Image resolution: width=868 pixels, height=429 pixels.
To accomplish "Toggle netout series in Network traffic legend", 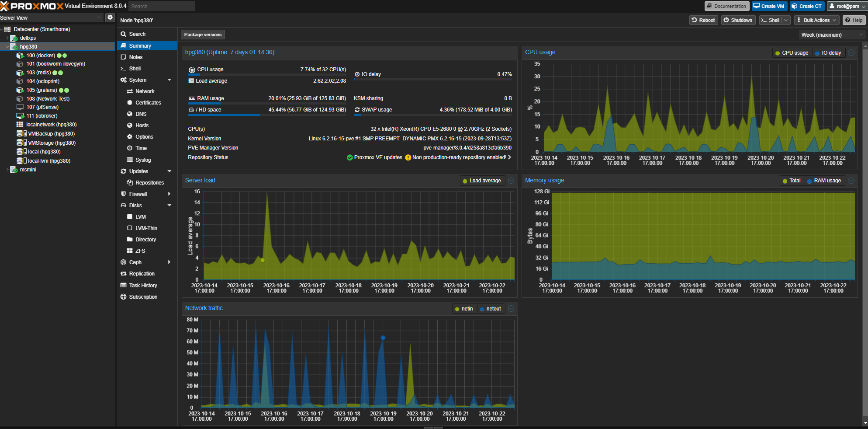I will click(490, 309).
